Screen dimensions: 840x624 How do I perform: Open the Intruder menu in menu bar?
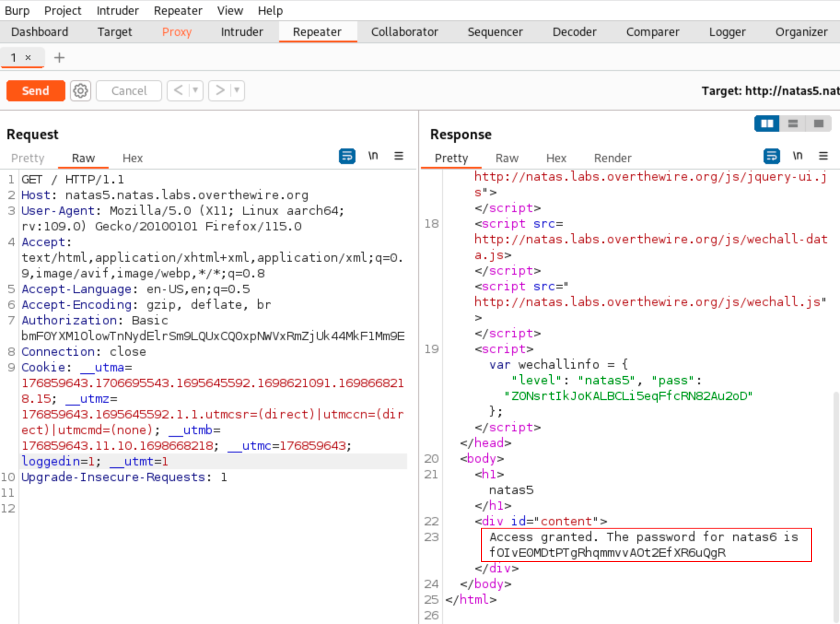pos(117,11)
